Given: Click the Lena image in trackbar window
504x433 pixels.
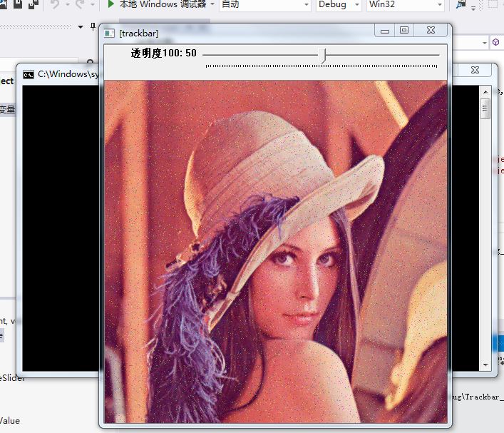Looking at the screenshot, I should point(276,251).
